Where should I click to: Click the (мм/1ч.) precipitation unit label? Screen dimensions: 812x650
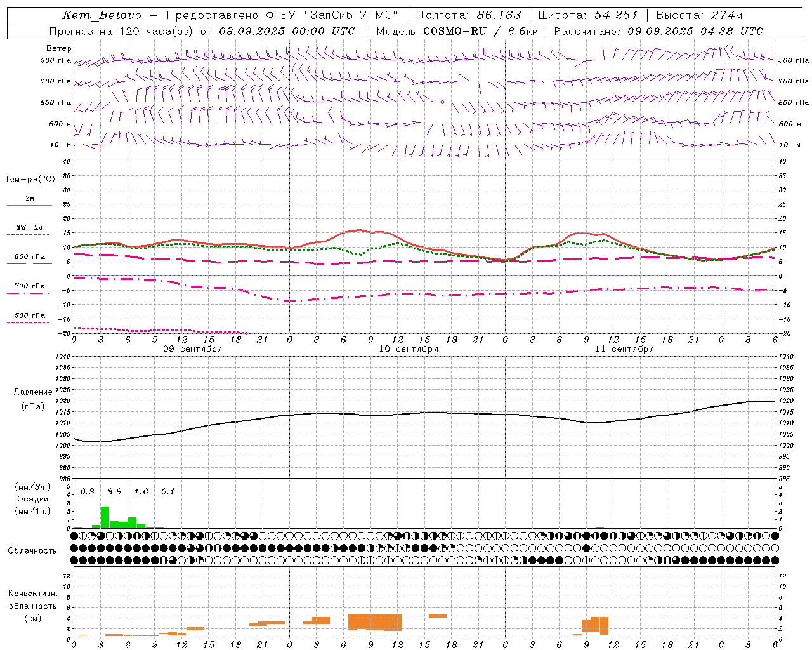point(32,511)
